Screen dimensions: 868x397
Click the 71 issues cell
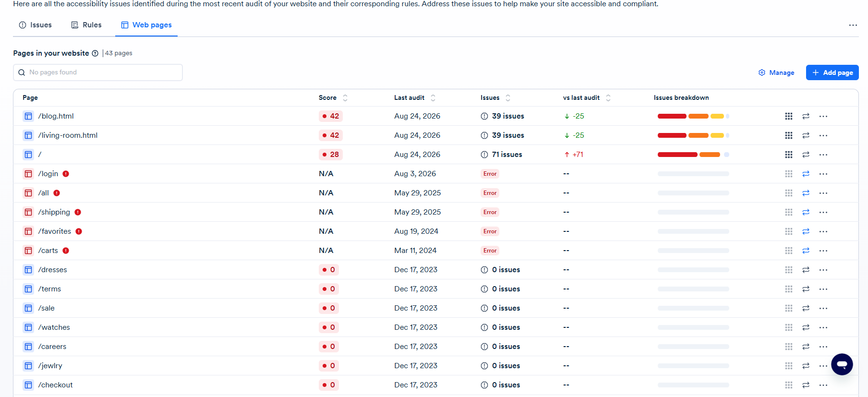[501, 155]
